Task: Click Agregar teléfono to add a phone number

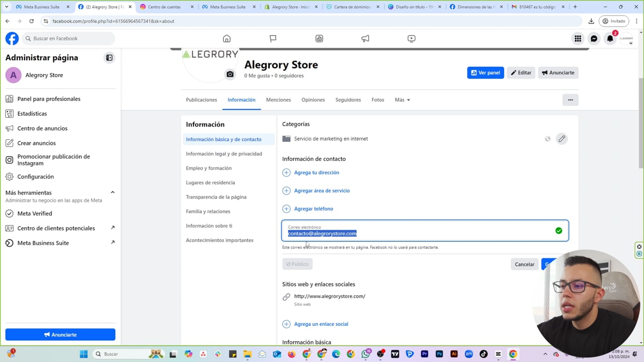Action: (x=313, y=209)
